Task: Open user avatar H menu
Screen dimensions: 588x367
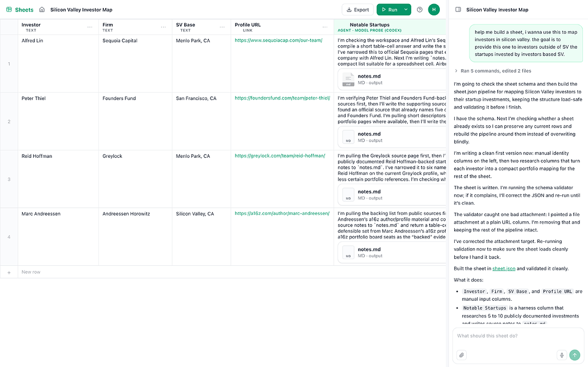Action: click(434, 10)
